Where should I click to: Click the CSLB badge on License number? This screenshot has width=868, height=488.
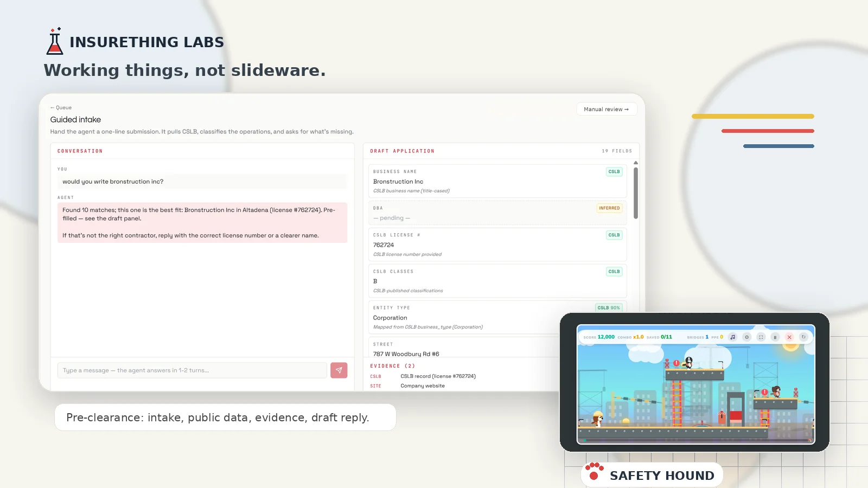tap(614, 235)
